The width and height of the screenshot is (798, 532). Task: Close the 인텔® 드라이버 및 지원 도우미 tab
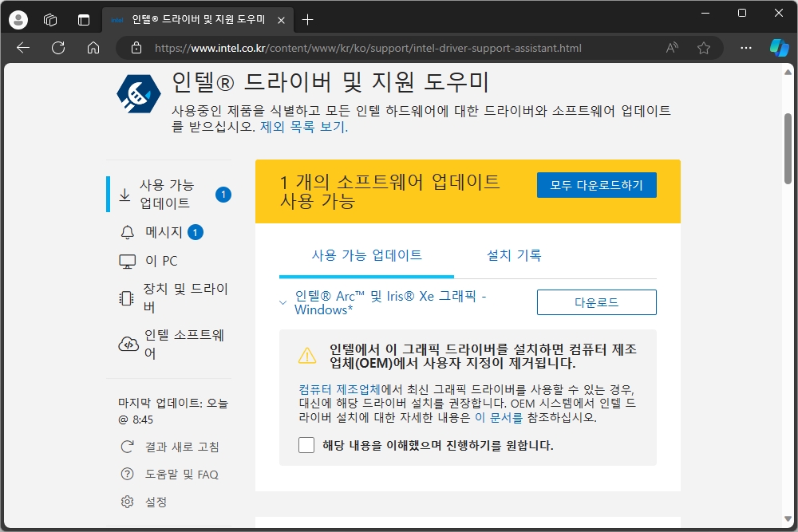(281, 21)
